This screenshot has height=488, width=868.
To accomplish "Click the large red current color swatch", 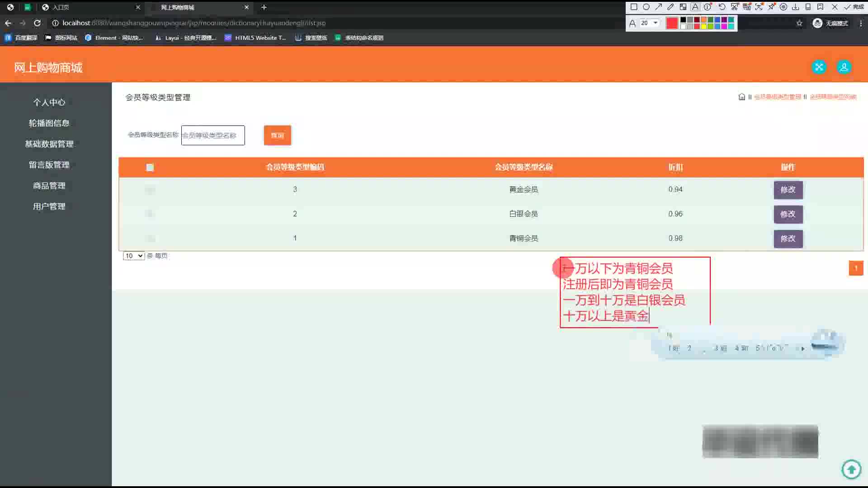I will pos(672,23).
